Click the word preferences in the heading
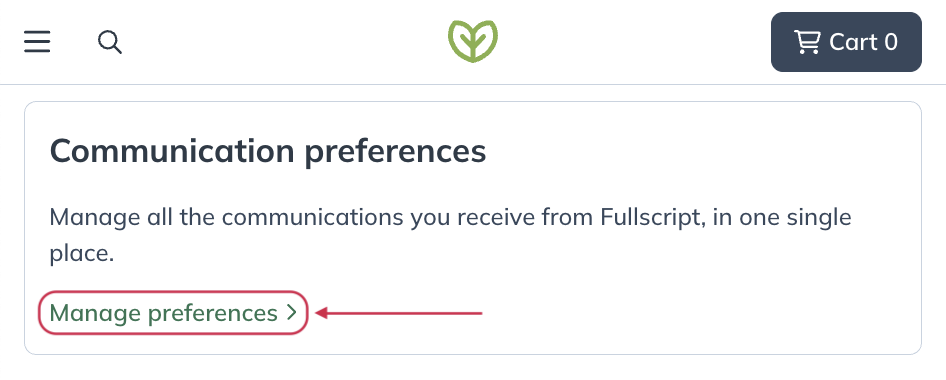This screenshot has height=380, width=946. pos(395,153)
